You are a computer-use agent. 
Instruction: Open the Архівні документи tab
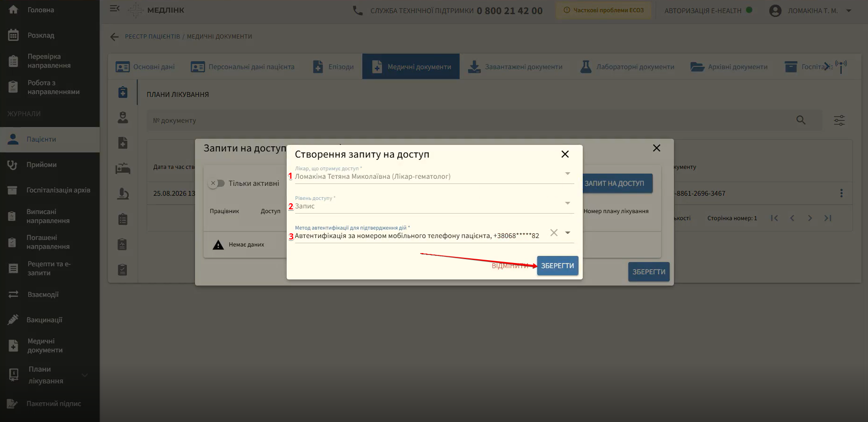click(729, 67)
